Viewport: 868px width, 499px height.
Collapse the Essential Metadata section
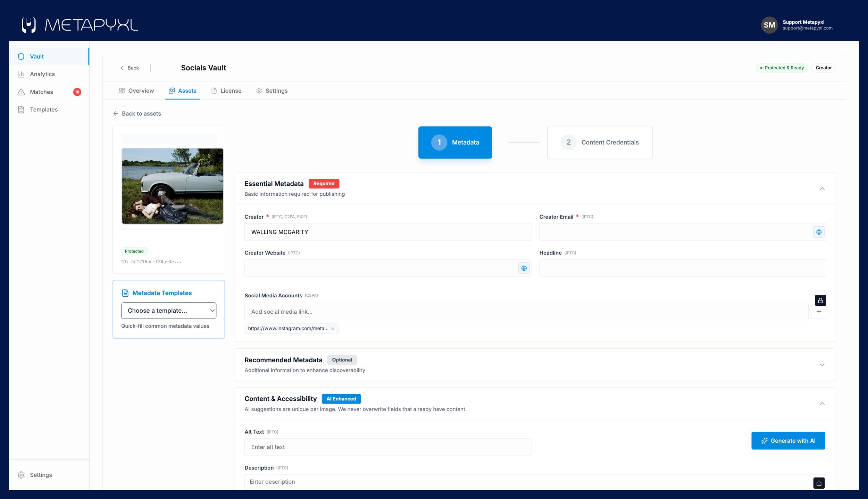(x=822, y=189)
